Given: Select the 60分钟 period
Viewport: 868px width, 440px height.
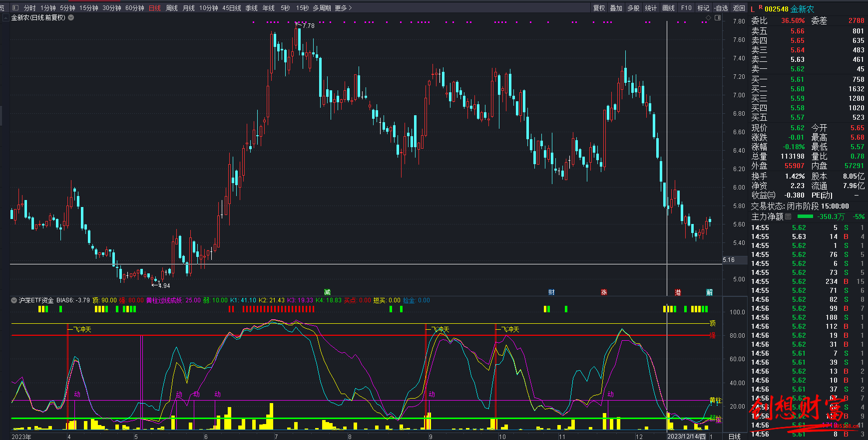Looking at the screenshot, I should [x=134, y=8].
